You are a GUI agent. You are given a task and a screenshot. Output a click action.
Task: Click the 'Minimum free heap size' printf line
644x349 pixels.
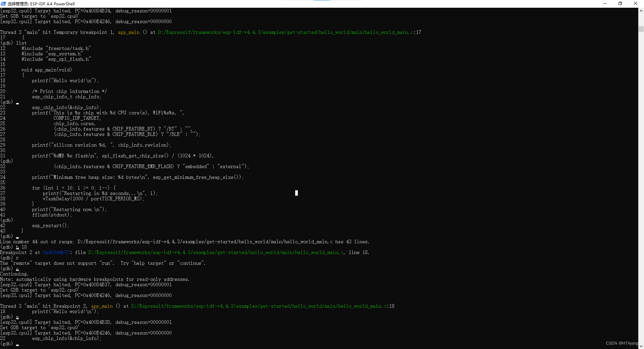[138, 177]
